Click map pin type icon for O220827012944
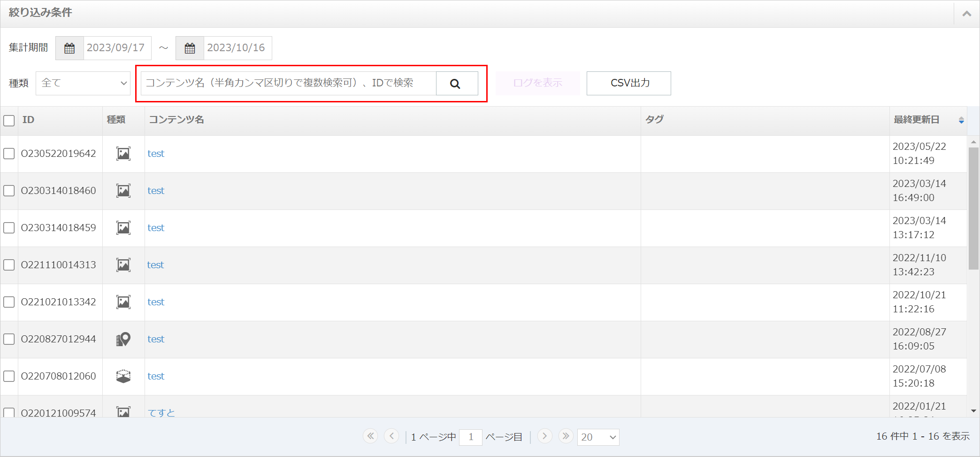Viewport: 980px width, 457px height. (x=123, y=339)
